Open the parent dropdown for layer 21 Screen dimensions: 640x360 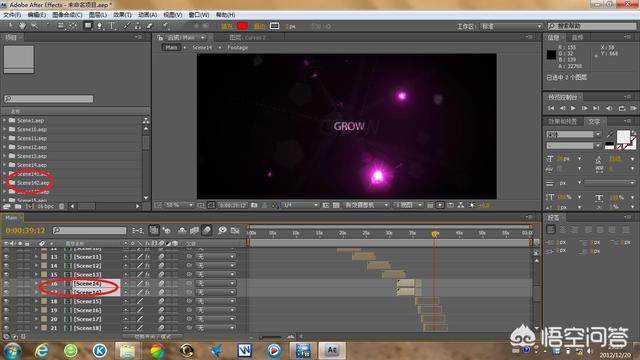[216, 328]
